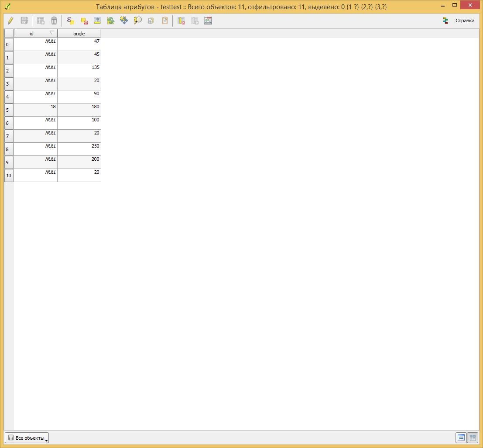The image size is (483, 448).
Task: Switch to table view at bottom right
Action: click(x=473, y=438)
